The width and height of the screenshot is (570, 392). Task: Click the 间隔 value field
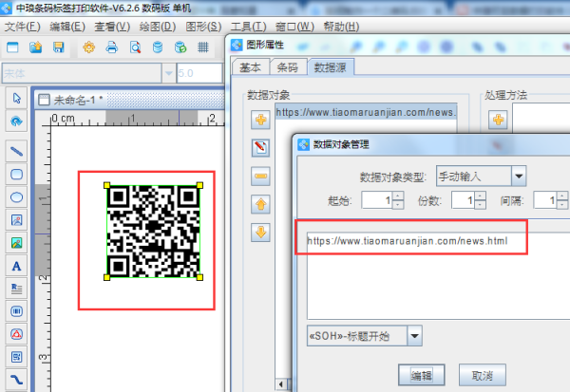(545, 200)
